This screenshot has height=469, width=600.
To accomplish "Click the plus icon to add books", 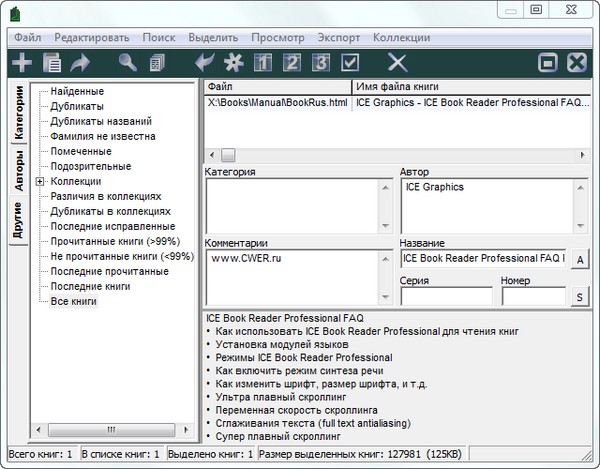I will pyautogui.click(x=21, y=63).
